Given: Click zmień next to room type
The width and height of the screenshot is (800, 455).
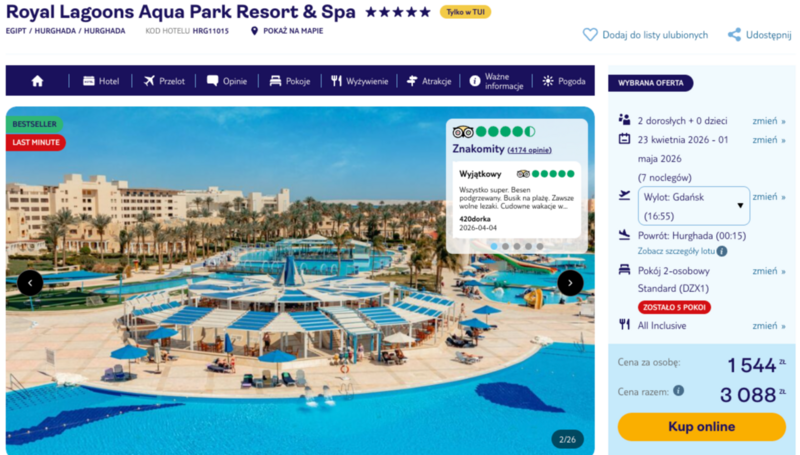Looking at the screenshot, I should click(x=768, y=271).
